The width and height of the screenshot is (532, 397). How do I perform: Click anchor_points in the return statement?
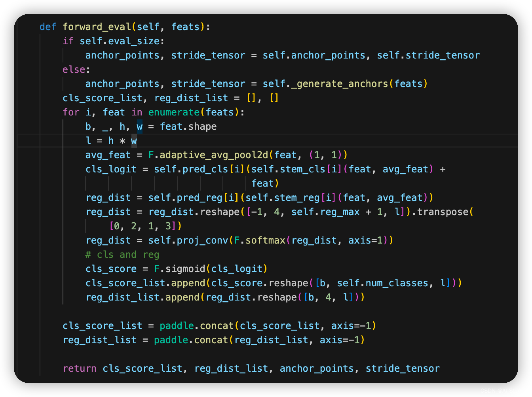coord(317,369)
